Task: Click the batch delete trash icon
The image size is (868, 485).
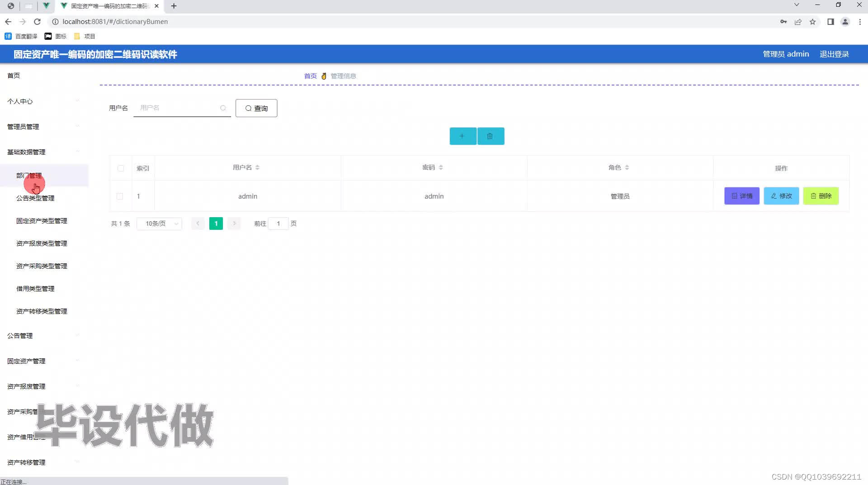Action: click(490, 136)
